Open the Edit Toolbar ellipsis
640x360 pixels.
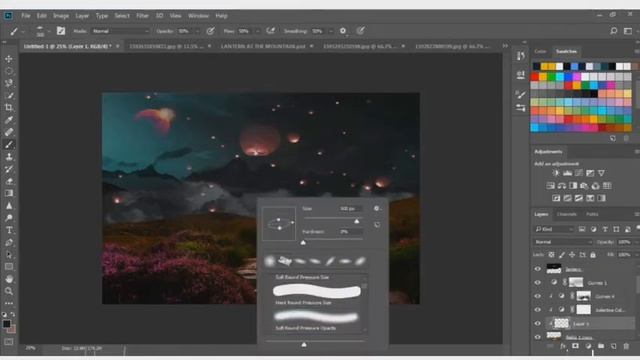tap(9, 303)
